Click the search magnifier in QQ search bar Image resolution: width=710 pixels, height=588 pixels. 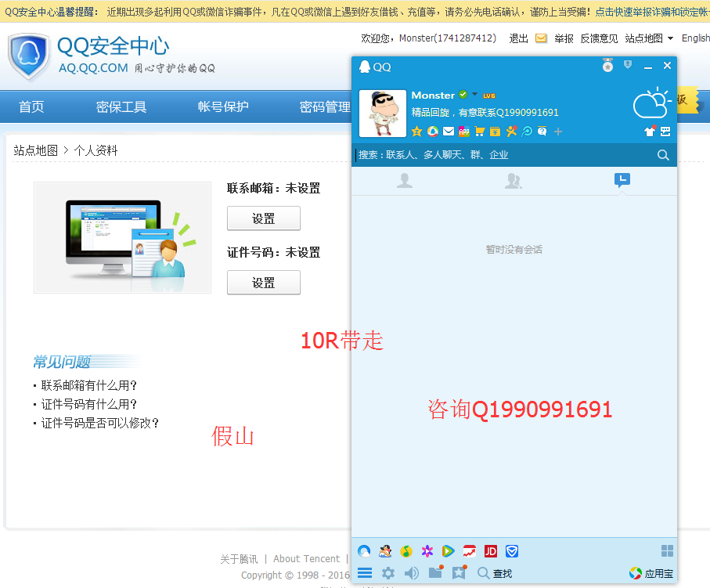click(663, 155)
